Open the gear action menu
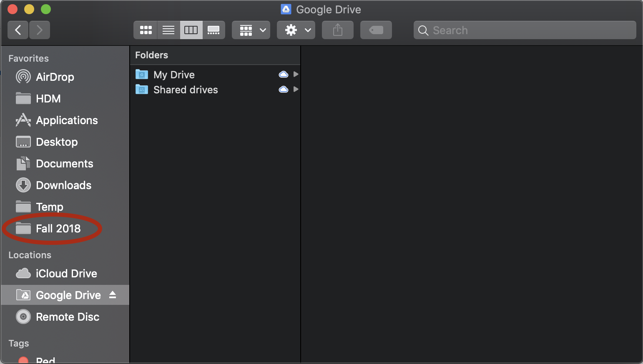 pos(296,30)
